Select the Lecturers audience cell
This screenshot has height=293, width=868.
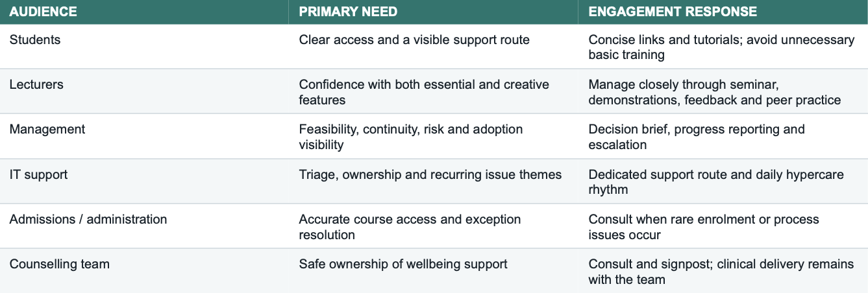[x=144, y=91]
